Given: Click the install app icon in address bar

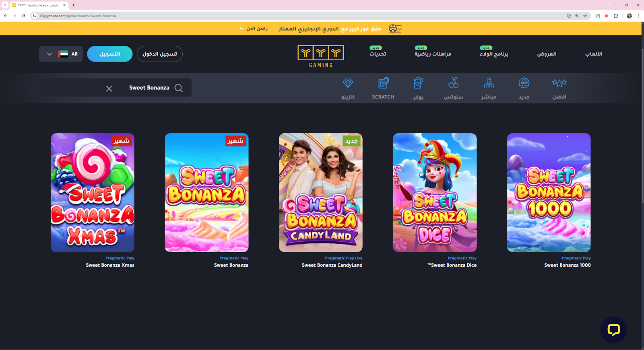Looking at the screenshot, I should pos(569,16).
